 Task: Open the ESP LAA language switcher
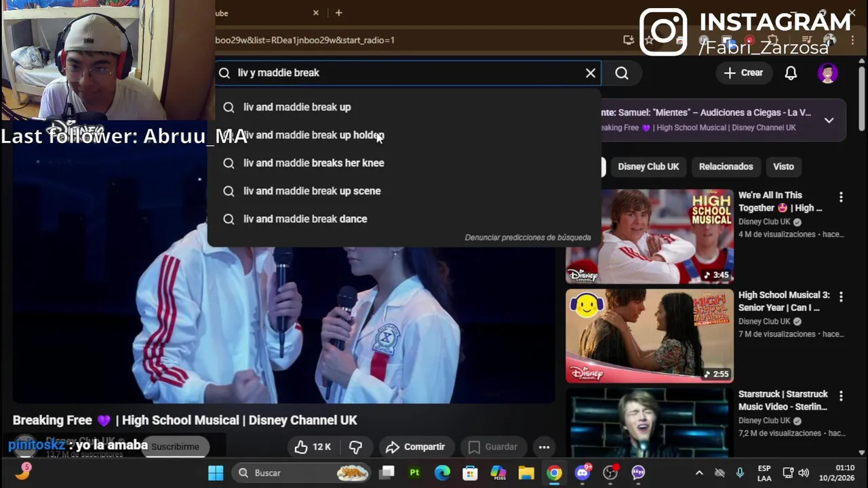coord(764,473)
